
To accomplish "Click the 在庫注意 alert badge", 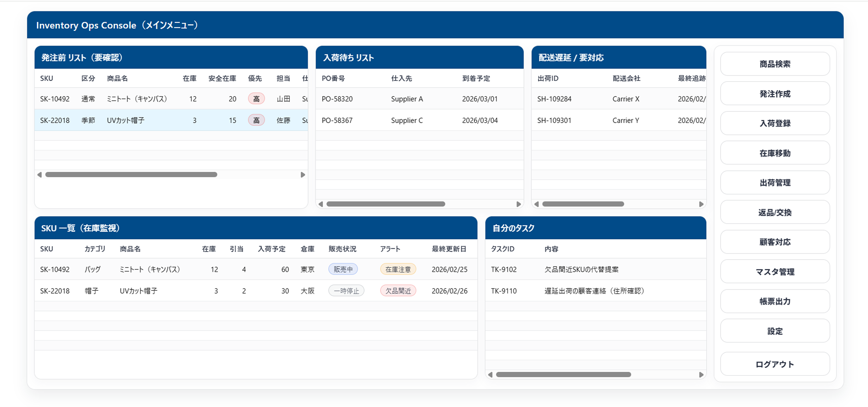I will [398, 269].
